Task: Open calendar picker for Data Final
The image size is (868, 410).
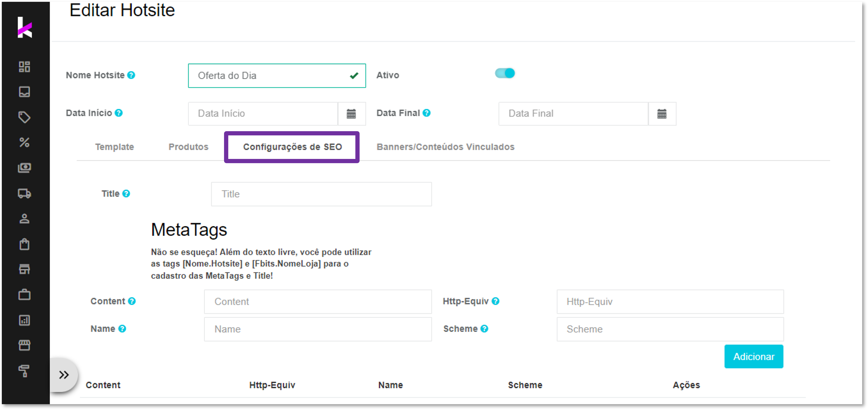Action: click(x=662, y=114)
